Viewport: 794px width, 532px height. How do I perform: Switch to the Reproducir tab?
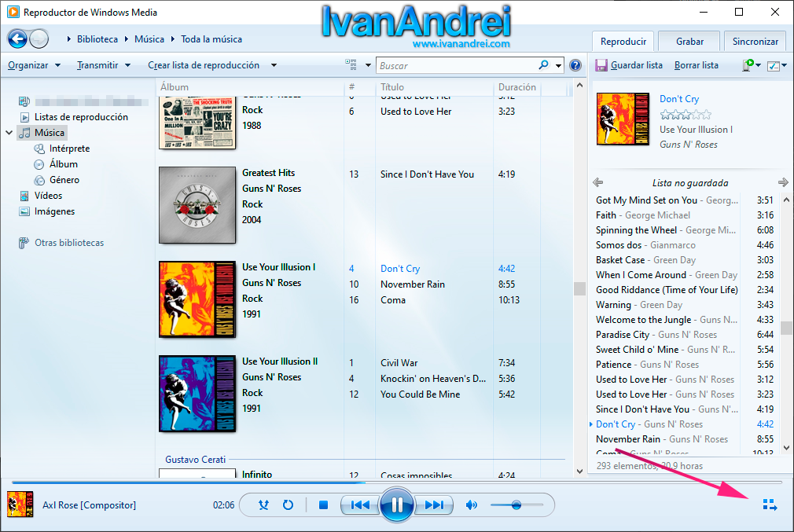tap(623, 42)
